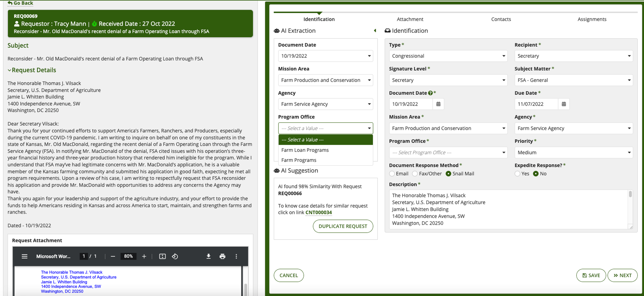
Task: Print the attached PDF document
Action: 223,256
